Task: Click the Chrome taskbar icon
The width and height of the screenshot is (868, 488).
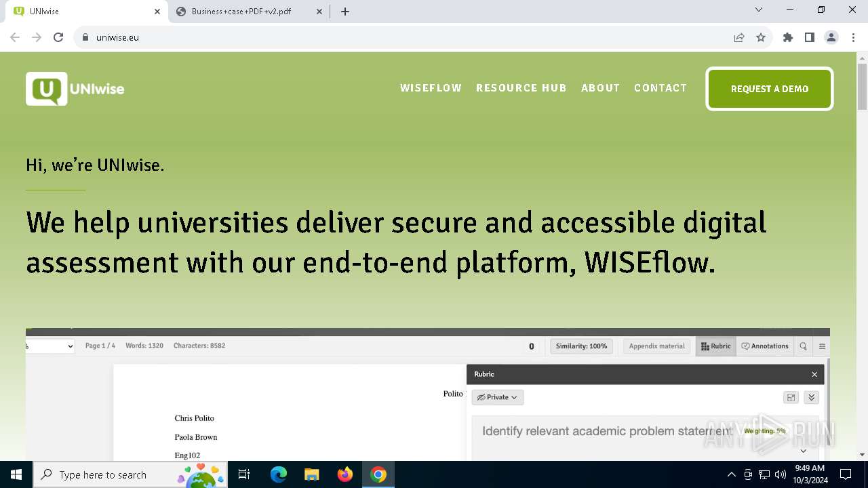Action: point(378,474)
